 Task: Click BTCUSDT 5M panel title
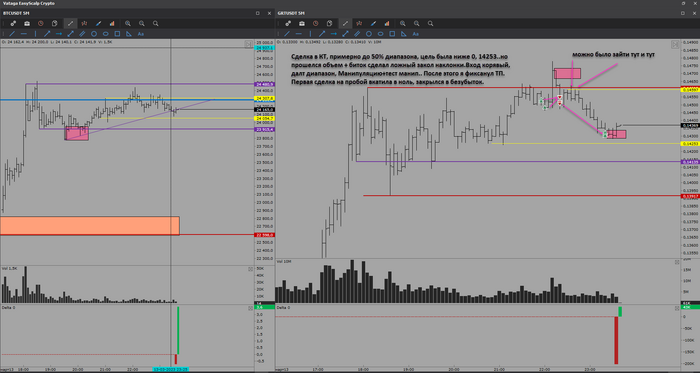click(17, 13)
